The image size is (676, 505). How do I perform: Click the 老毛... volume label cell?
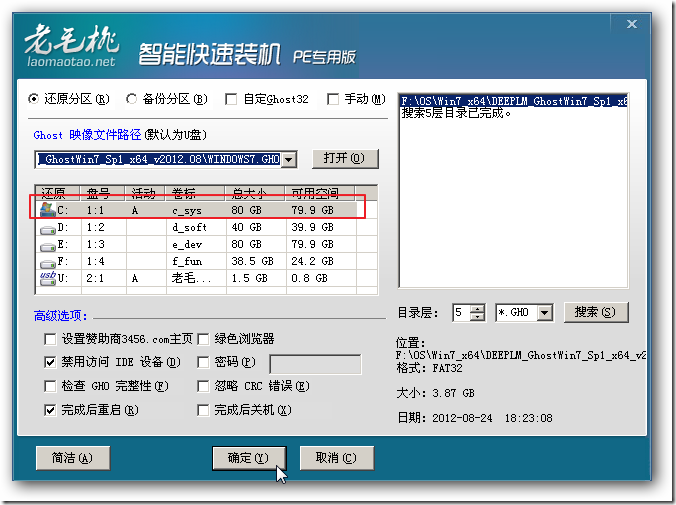point(191,278)
